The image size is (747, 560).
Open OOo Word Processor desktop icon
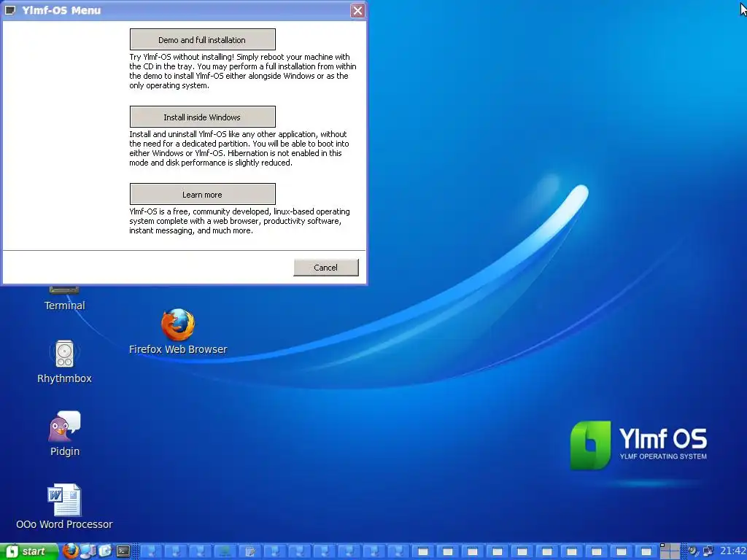tap(64, 506)
